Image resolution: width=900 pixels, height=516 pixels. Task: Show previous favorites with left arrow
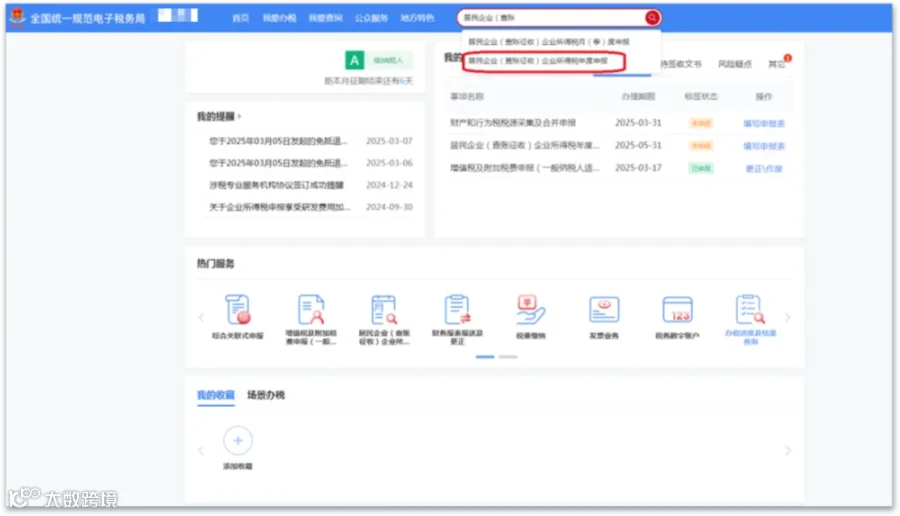(201, 451)
